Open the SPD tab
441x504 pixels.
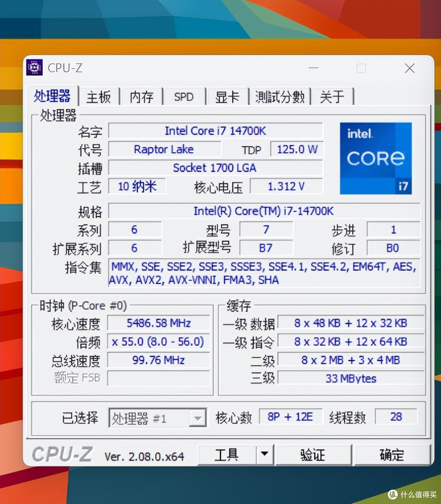[184, 96]
